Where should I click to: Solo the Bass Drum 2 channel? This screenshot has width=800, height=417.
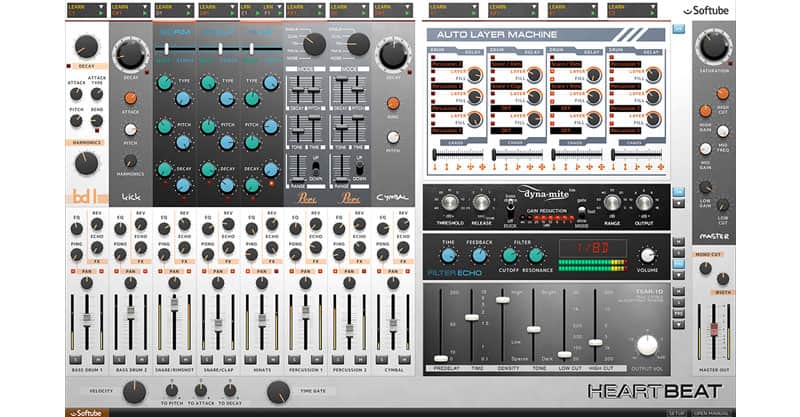(x=119, y=360)
